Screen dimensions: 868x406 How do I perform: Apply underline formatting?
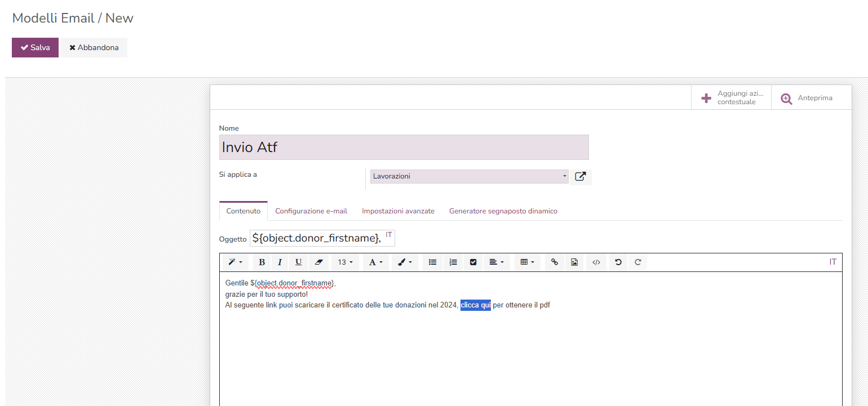[x=298, y=262]
